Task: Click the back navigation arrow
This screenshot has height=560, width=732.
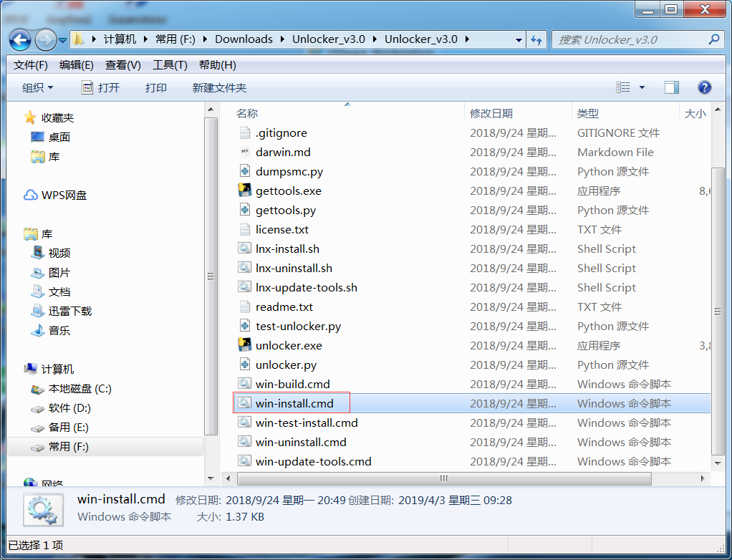Action: click(21, 39)
